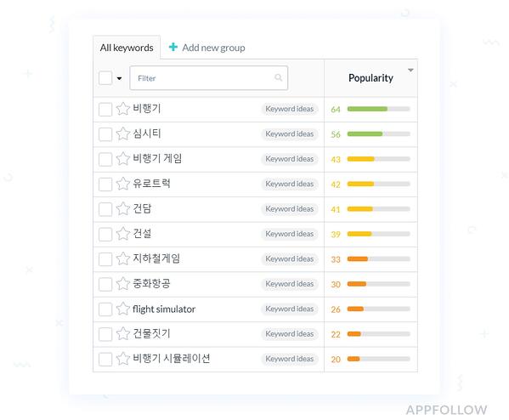Select the 건물짓기 row checkbox
Screen dimensions: 509x420
(105, 334)
